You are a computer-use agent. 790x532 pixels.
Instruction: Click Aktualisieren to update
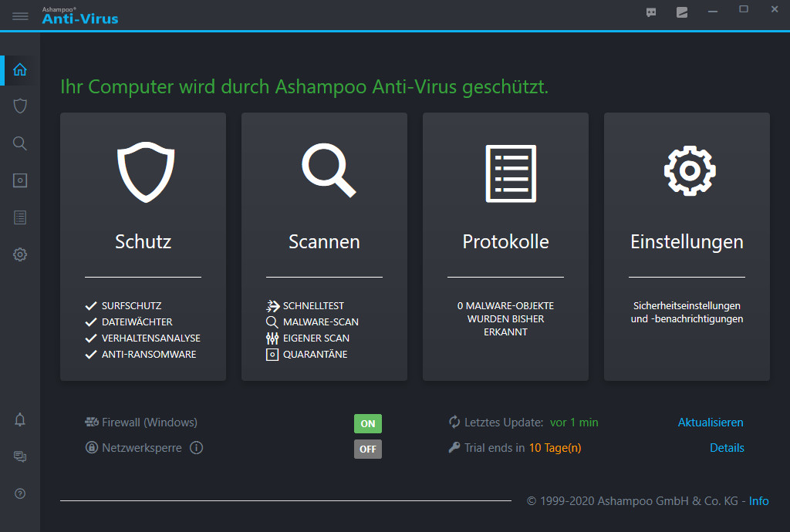711,423
